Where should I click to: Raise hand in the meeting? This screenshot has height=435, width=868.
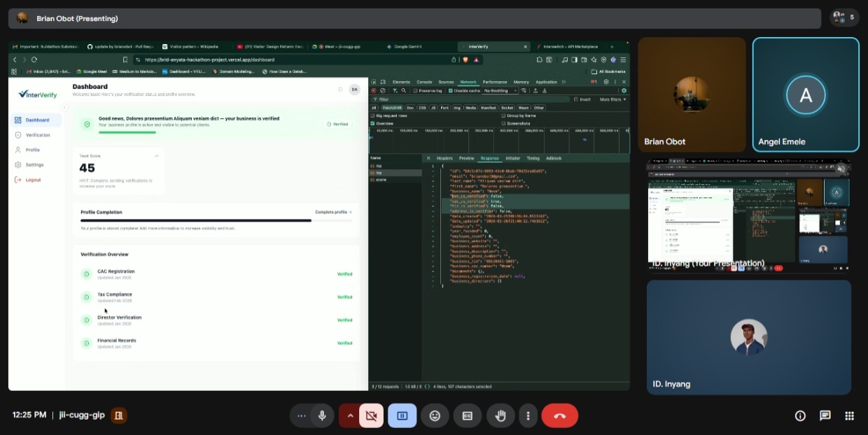500,415
